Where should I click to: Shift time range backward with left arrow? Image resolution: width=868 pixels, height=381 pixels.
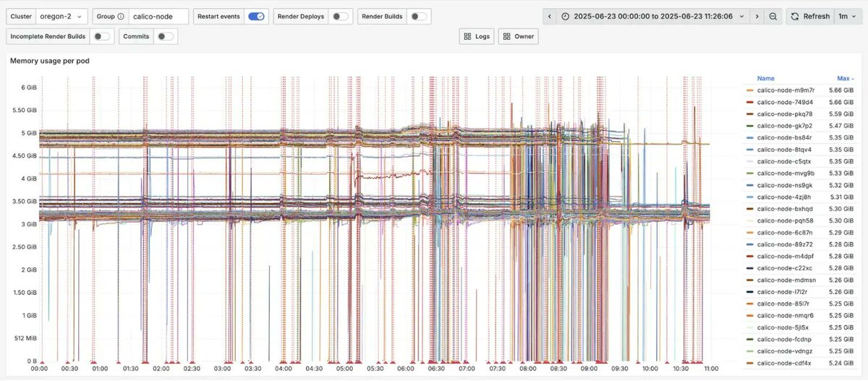(x=549, y=16)
